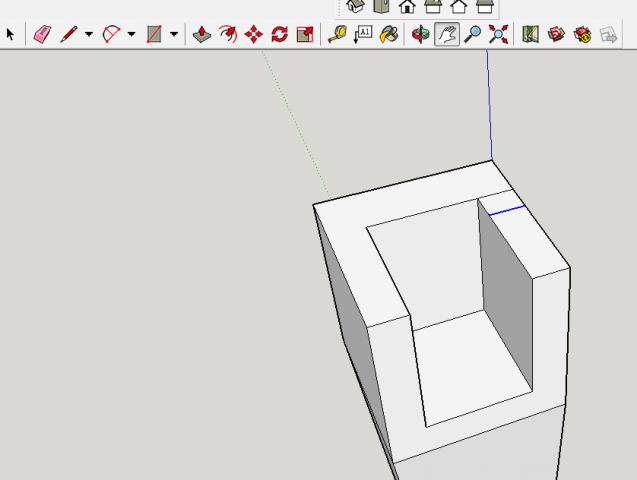Choose the Move tool

(254, 34)
